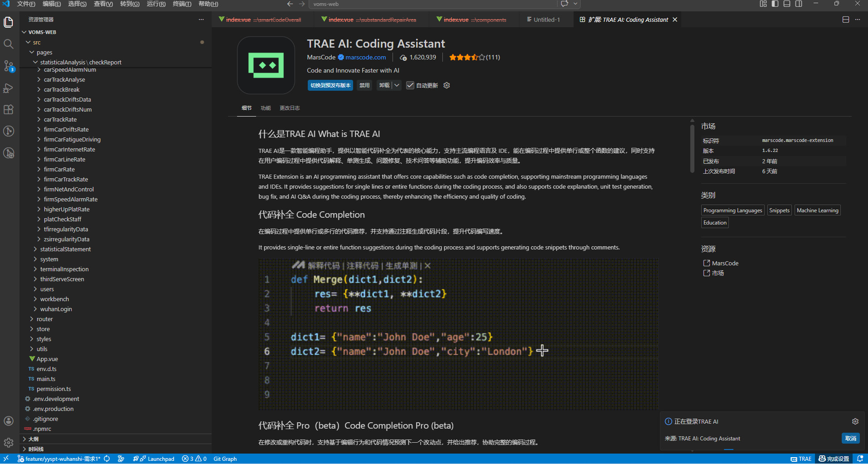
Task: Go back using the title bar arrow
Action: [290, 4]
